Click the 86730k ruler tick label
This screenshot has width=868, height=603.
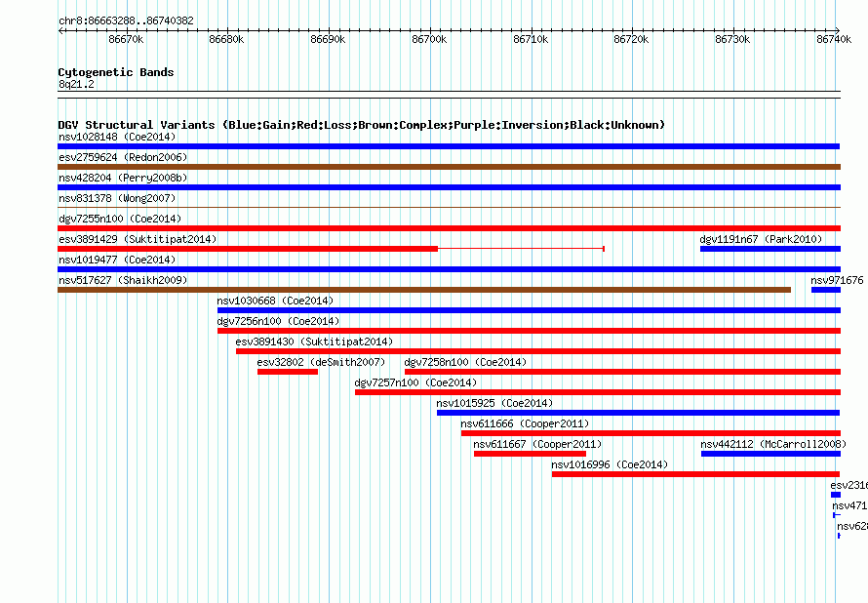point(732,39)
